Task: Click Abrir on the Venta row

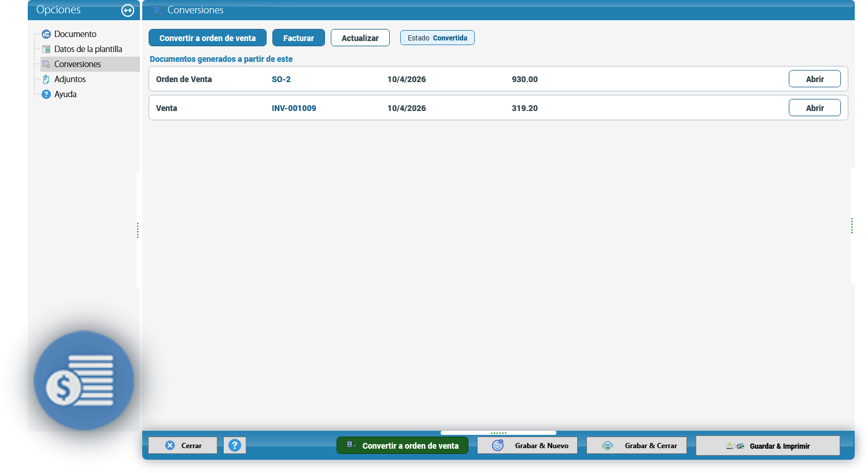Action: 815,108
